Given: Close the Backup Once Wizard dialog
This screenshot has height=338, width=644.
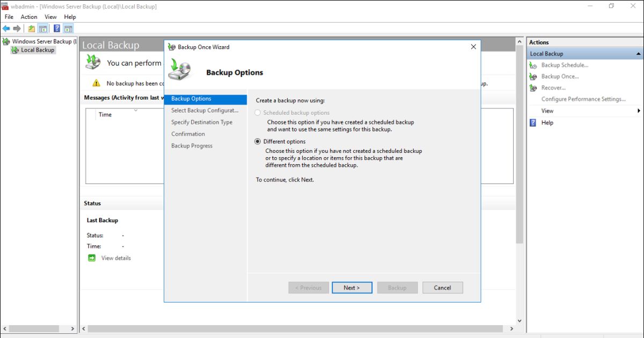Looking at the screenshot, I should tap(473, 47).
